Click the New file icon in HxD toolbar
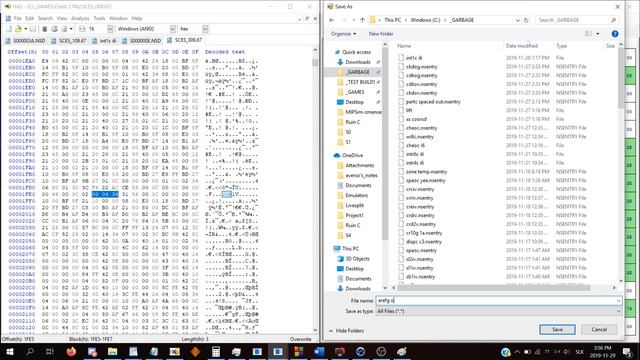The image size is (640, 360). [9, 29]
